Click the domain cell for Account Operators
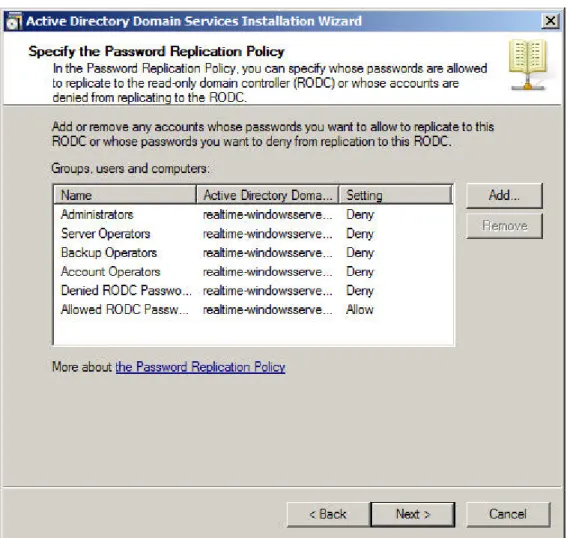The image size is (570, 538). [x=268, y=272]
